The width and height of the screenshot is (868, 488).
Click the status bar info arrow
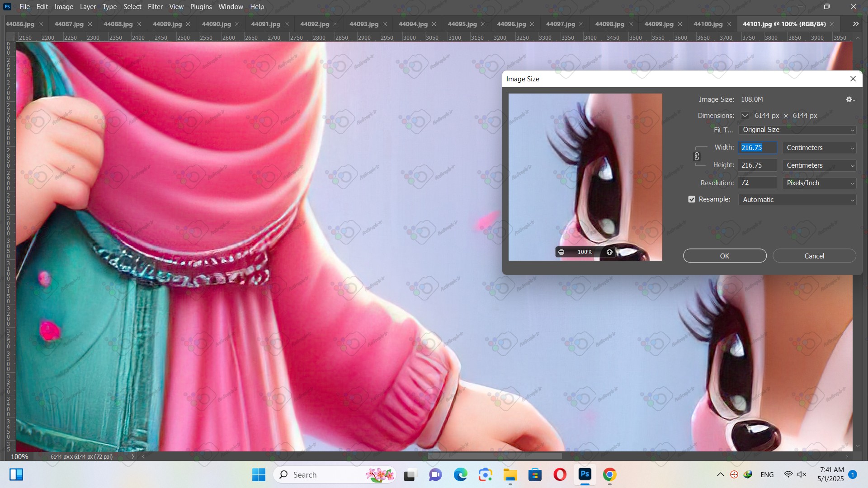(x=132, y=456)
